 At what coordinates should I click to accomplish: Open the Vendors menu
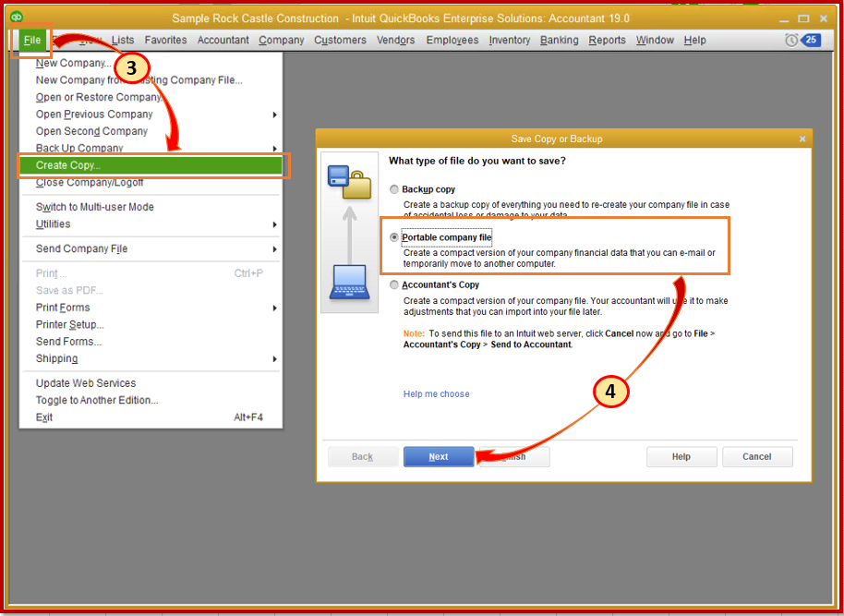[395, 41]
